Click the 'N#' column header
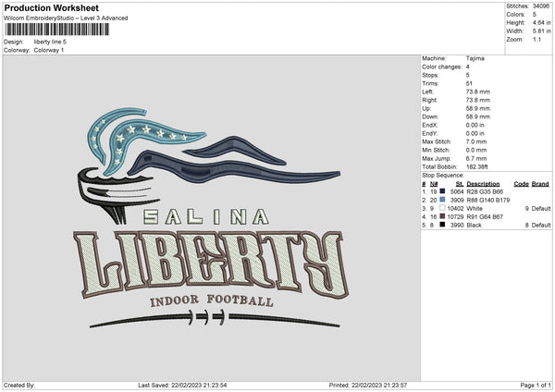Viewport: 555px width, 392px height. coord(434,184)
